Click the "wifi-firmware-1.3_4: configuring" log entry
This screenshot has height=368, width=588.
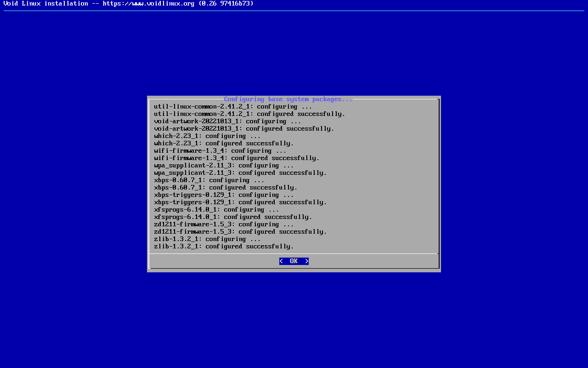click(x=220, y=151)
